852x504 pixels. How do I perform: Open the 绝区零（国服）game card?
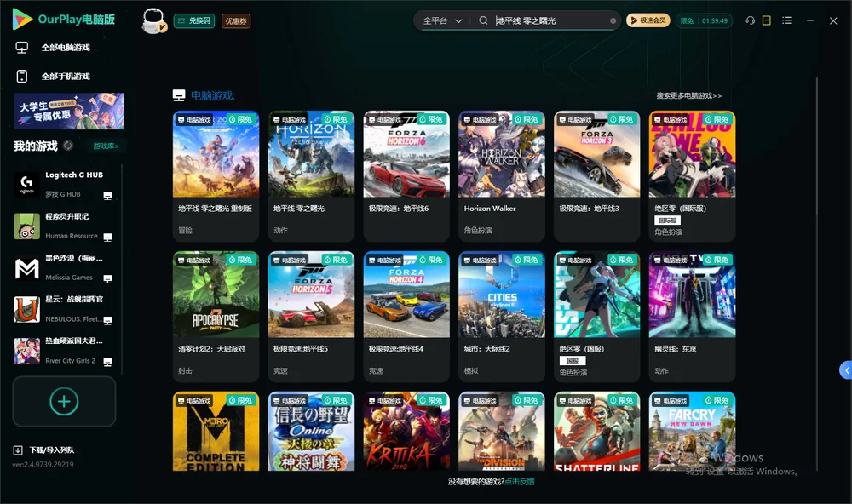[596, 317]
